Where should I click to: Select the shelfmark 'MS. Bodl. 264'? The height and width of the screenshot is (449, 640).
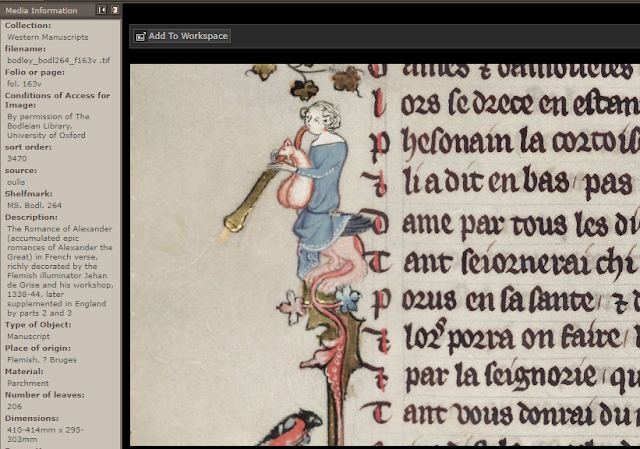(34, 205)
